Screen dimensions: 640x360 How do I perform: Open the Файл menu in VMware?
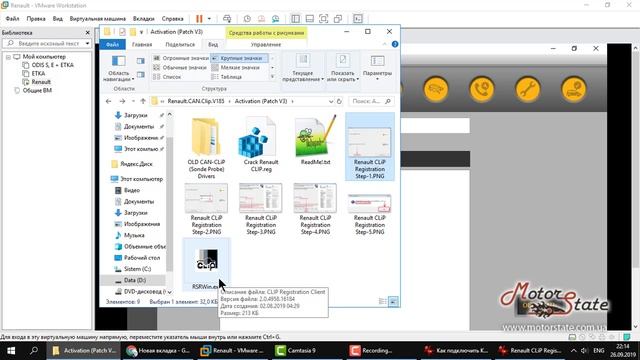(x=12, y=19)
